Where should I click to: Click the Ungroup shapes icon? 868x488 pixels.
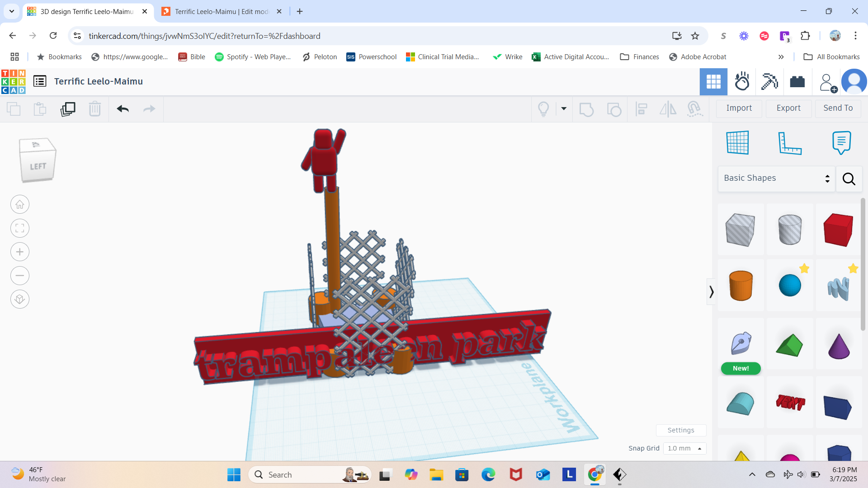pyautogui.click(x=614, y=109)
